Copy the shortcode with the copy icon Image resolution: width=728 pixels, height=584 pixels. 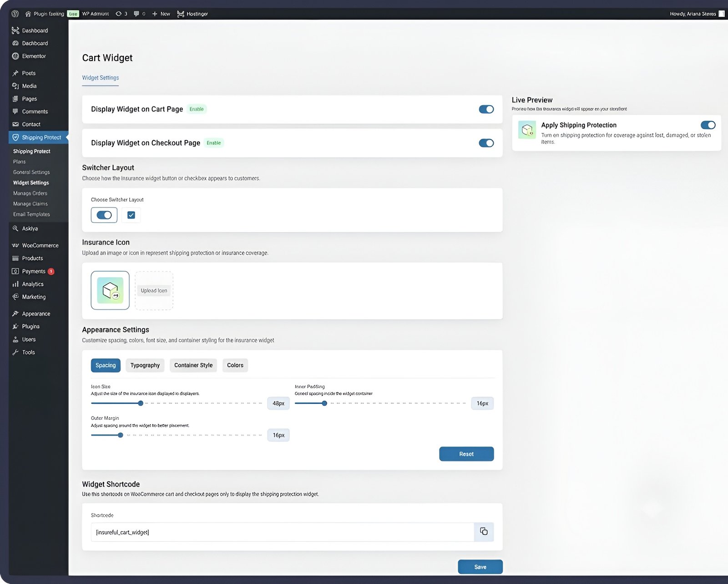pos(484,532)
